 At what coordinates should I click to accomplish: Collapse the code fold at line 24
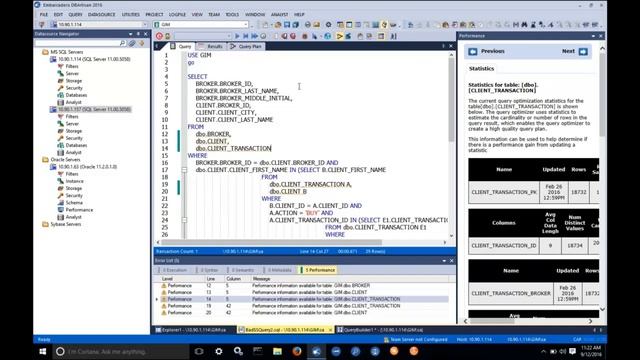coord(184,220)
